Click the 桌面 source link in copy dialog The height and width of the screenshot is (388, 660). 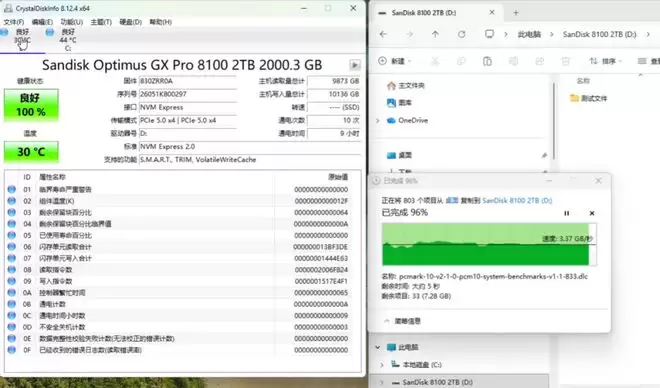click(452, 201)
